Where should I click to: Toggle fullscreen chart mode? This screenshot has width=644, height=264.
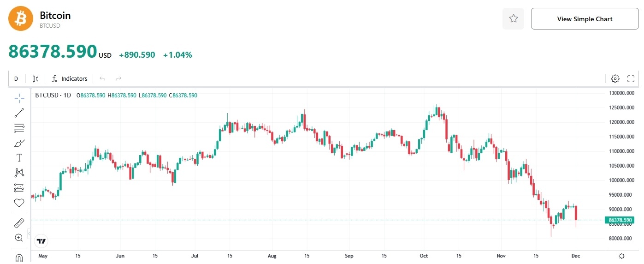coord(631,79)
